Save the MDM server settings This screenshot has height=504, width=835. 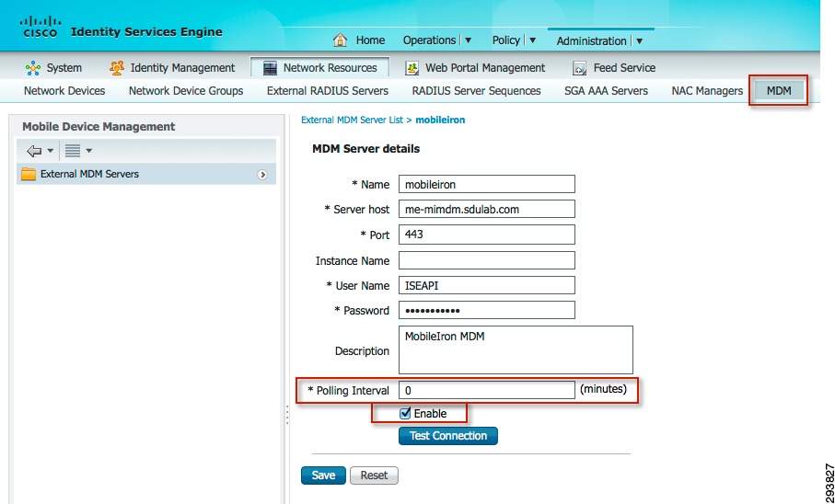[x=323, y=475]
